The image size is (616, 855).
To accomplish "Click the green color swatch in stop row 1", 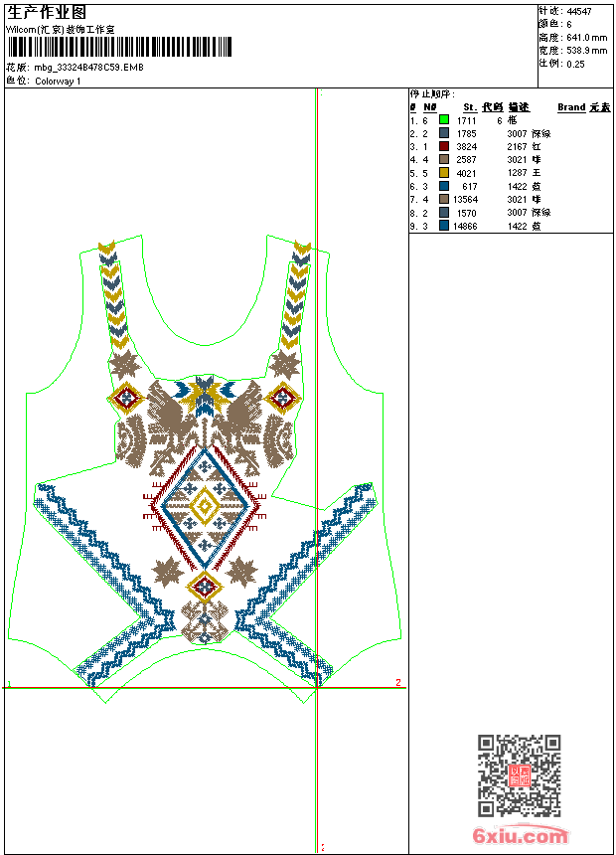I will 444,120.
